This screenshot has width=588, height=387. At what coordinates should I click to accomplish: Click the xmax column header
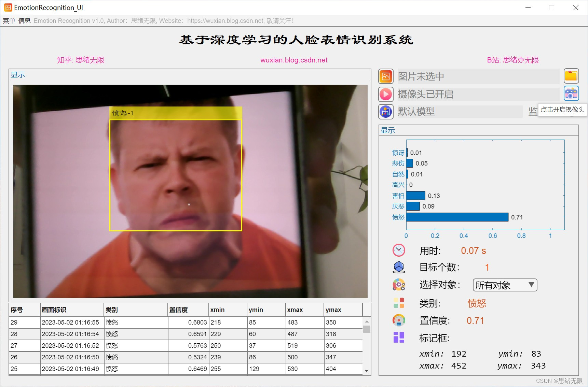coord(305,310)
